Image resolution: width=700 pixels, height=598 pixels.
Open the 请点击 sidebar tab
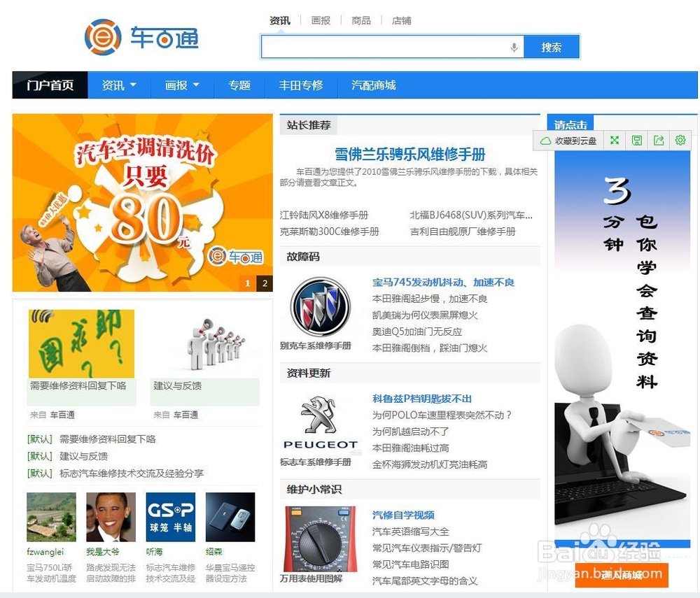pos(570,123)
